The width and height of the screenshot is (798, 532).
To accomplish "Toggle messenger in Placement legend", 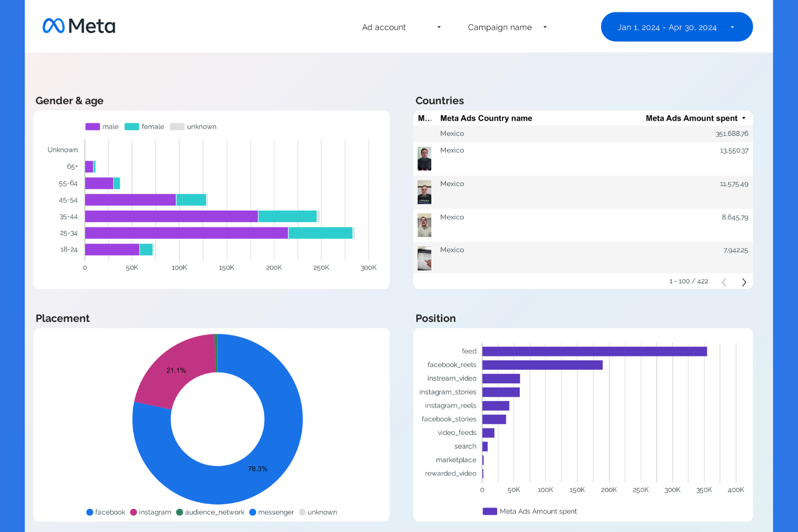I will pos(272,512).
